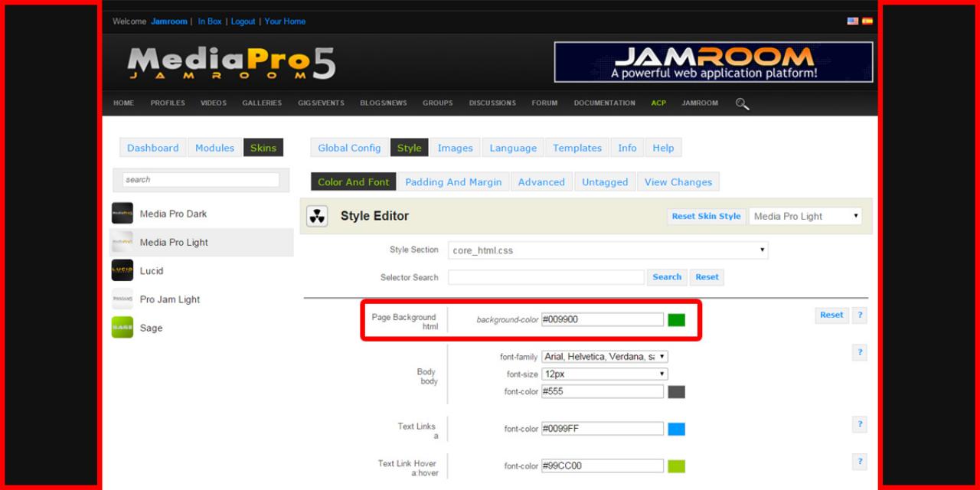This screenshot has width=980, height=490.
Task: Open the skin selector Media Pro Light dropdown
Action: pos(805,217)
